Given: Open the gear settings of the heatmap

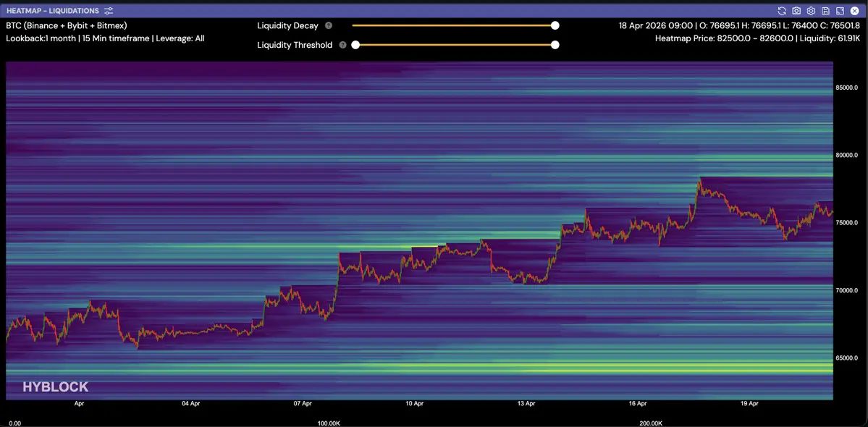Looking at the screenshot, I should coord(811,11).
